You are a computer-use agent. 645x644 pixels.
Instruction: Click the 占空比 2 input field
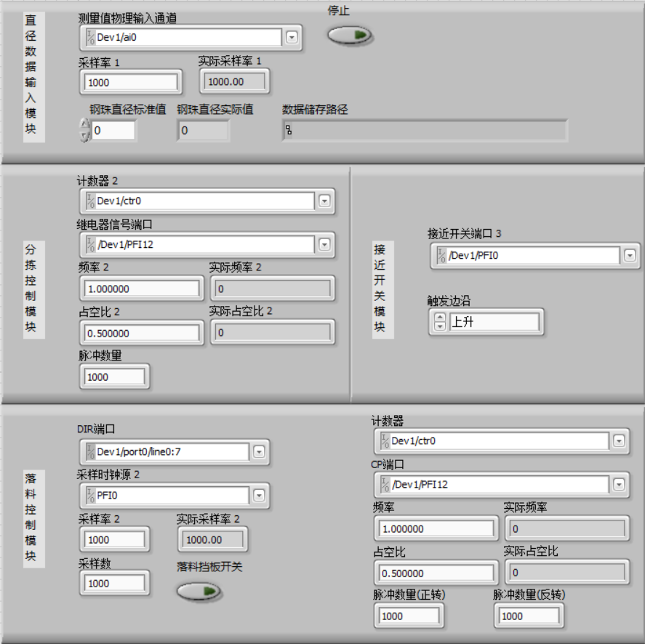142,333
